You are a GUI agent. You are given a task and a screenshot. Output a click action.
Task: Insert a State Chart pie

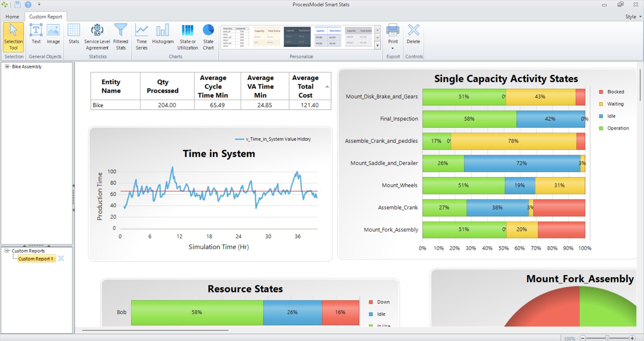[x=208, y=37]
